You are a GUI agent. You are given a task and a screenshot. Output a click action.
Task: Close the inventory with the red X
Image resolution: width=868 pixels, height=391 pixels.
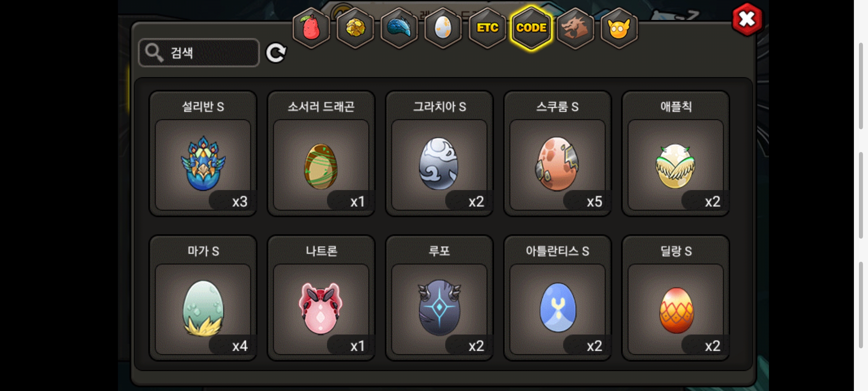[747, 19]
